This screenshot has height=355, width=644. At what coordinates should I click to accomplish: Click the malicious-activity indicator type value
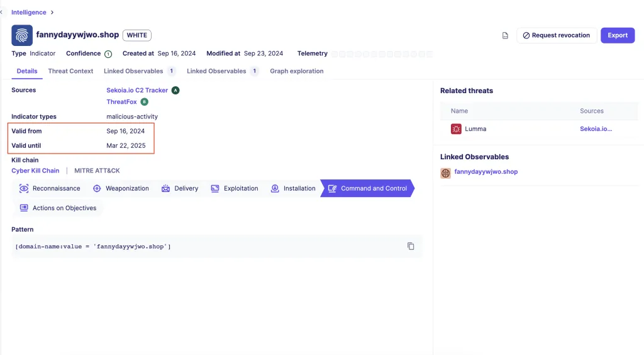click(x=132, y=116)
